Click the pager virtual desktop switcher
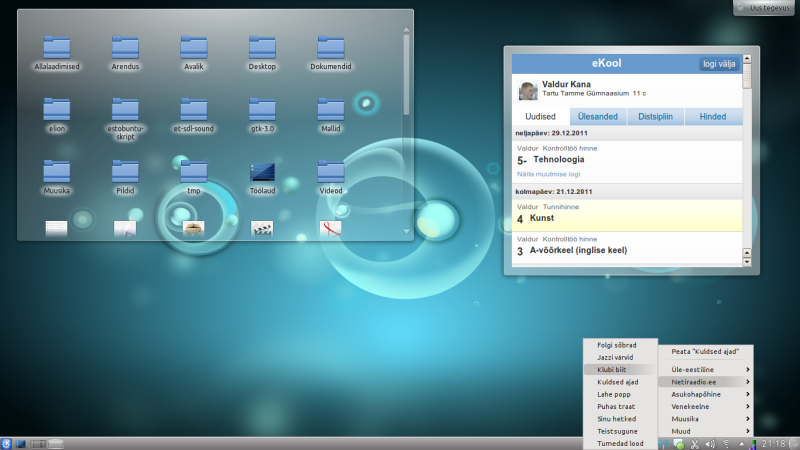 [x=38, y=444]
